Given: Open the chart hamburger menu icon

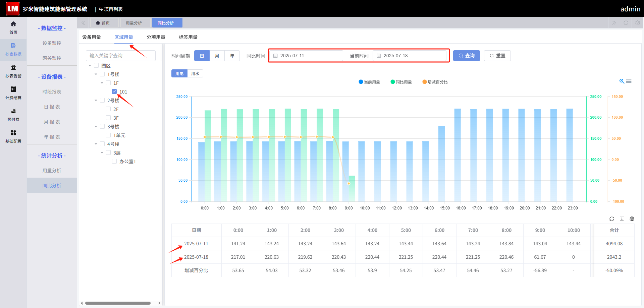Looking at the screenshot, I should coord(629,81).
